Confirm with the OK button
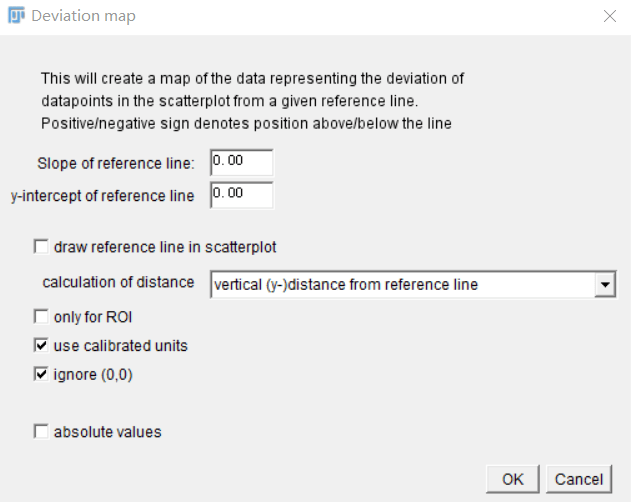631x502 pixels. point(513,479)
